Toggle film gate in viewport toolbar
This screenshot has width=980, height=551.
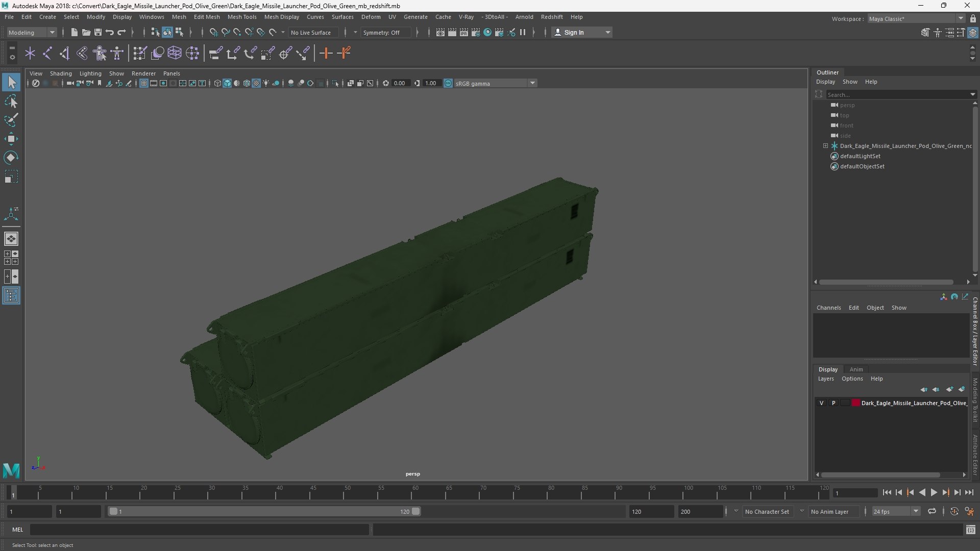point(154,83)
